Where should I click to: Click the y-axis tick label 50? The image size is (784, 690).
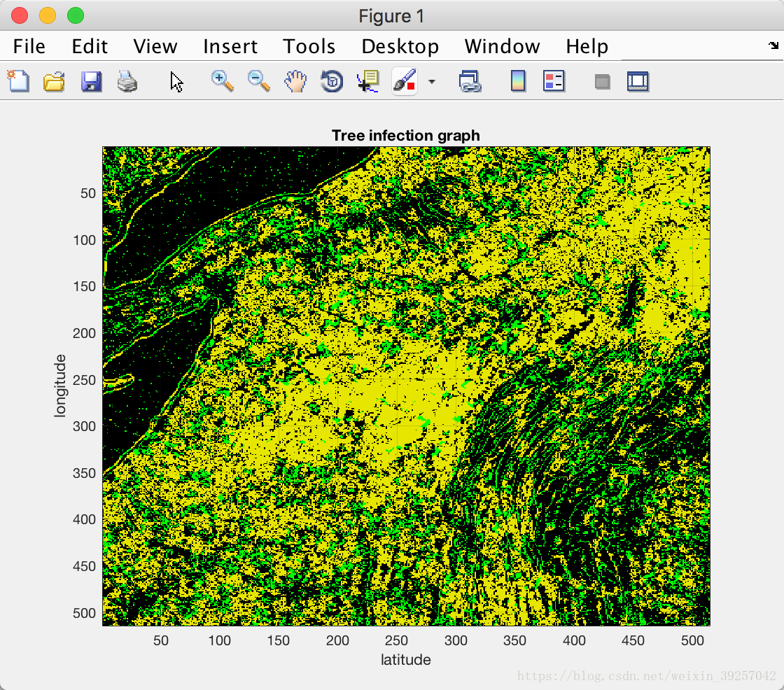[88, 194]
